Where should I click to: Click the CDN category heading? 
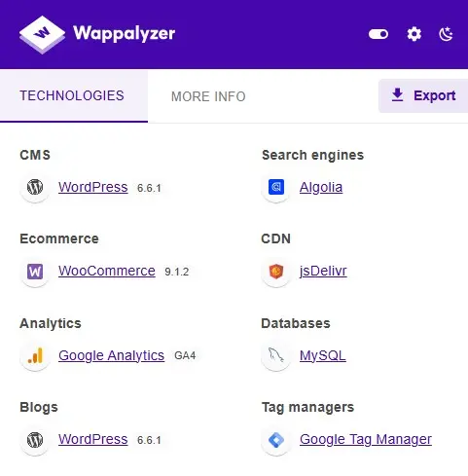coord(275,238)
